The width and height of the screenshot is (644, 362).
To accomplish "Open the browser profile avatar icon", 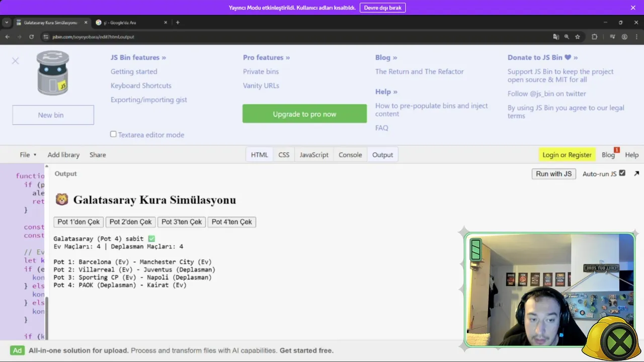I will coord(624,37).
